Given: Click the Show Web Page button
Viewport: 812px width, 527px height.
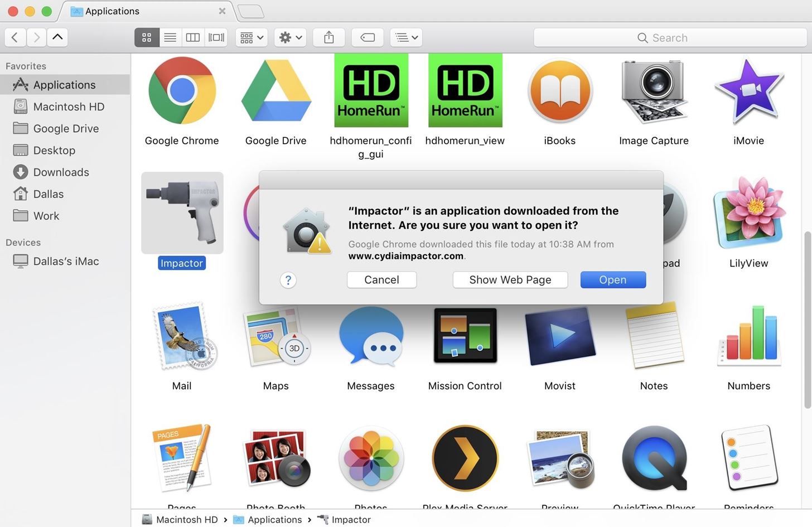Looking at the screenshot, I should click(510, 280).
